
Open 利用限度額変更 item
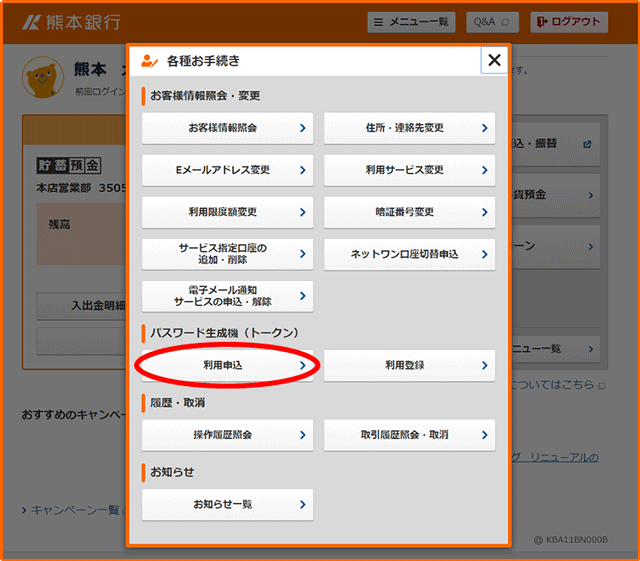(x=227, y=212)
